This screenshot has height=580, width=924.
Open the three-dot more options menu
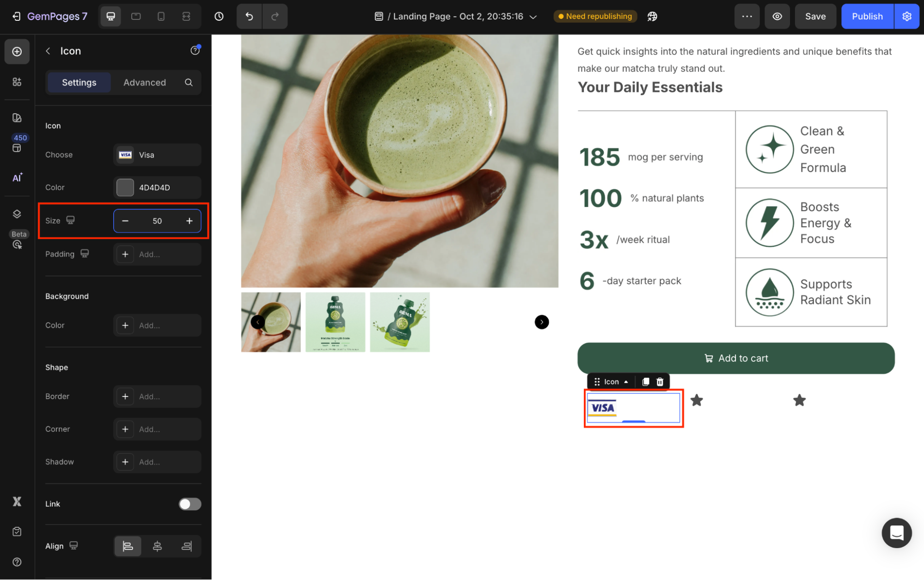[x=747, y=16]
